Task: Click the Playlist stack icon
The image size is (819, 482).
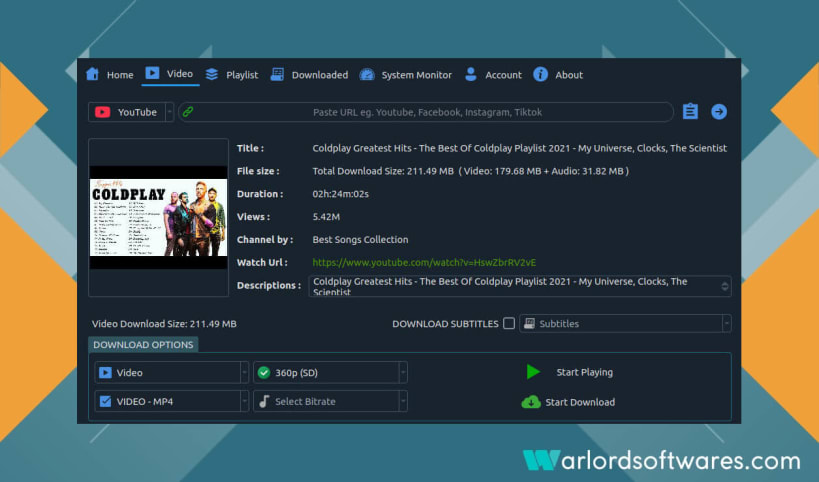Action: (212, 74)
